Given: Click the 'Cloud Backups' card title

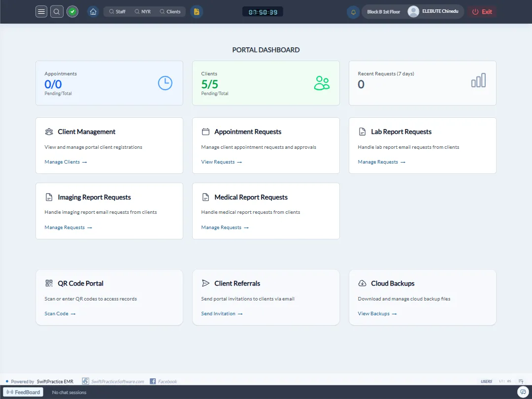Looking at the screenshot, I should click(x=393, y=283).
